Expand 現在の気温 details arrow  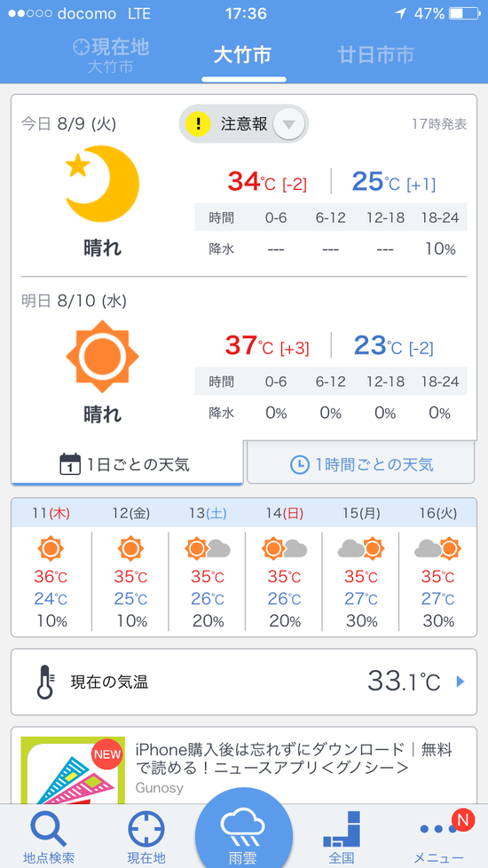point(460,682)
